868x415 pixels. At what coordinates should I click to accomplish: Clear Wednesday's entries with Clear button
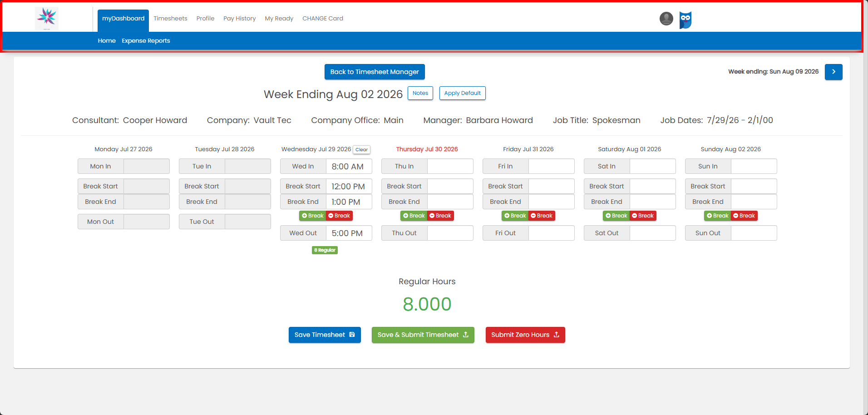point(361,149)
